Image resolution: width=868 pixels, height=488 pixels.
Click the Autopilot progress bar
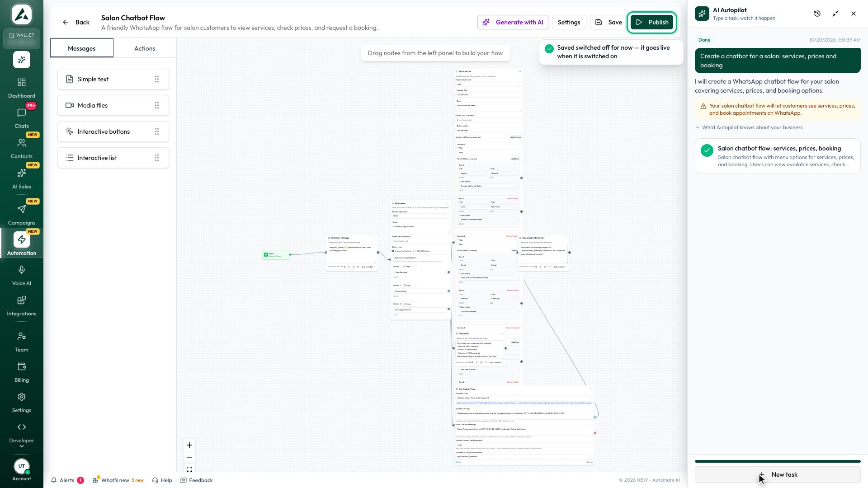click(x=778, y=461)
